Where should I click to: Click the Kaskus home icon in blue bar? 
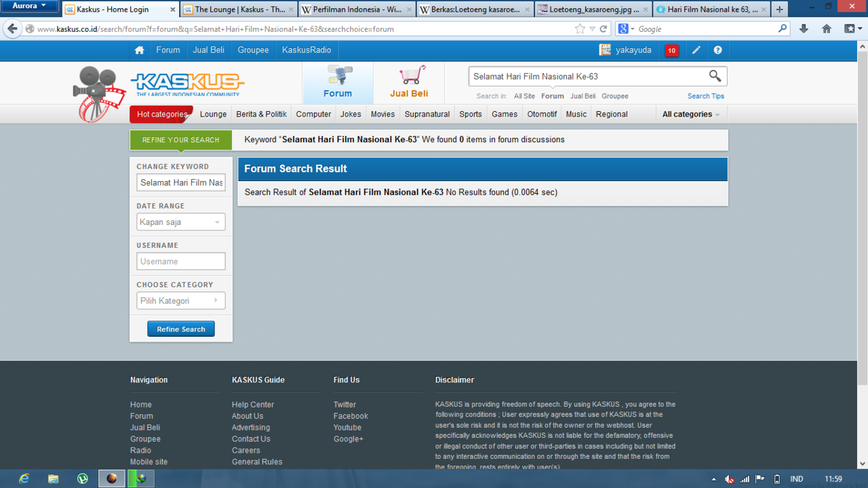pyautogui.click(x=139, y=50)
